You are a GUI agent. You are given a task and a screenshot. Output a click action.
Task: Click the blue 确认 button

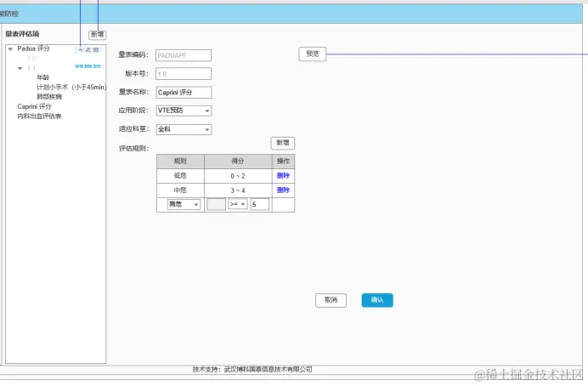click(377, 300)
